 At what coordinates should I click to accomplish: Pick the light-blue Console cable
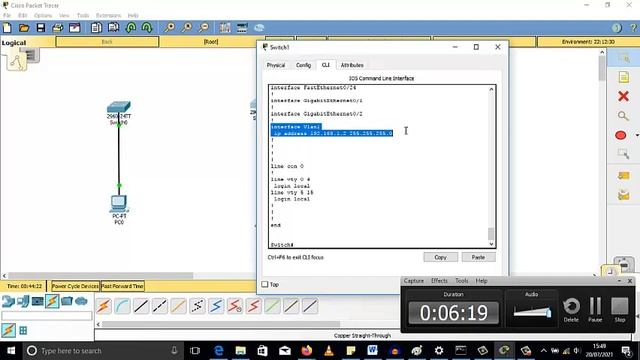122,306
